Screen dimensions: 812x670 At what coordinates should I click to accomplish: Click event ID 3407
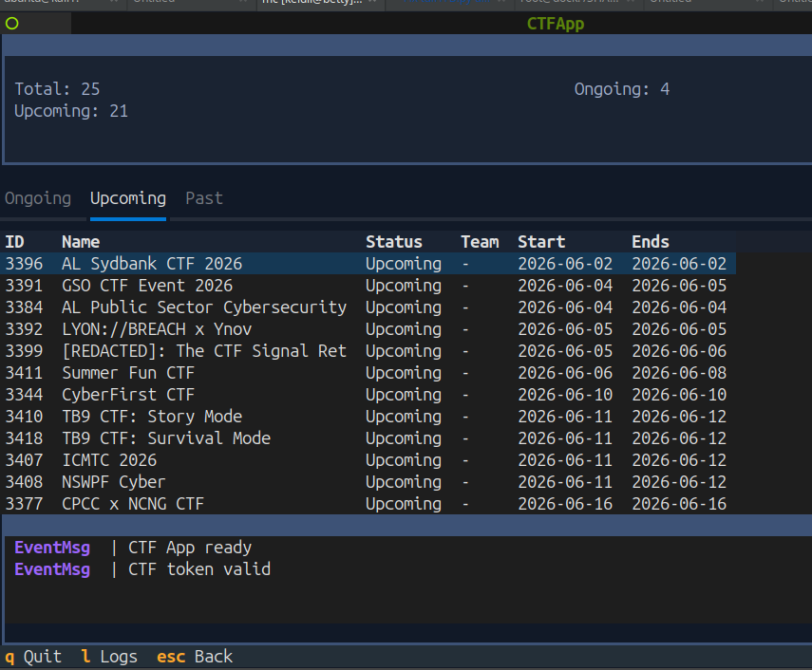pos(24,460)
